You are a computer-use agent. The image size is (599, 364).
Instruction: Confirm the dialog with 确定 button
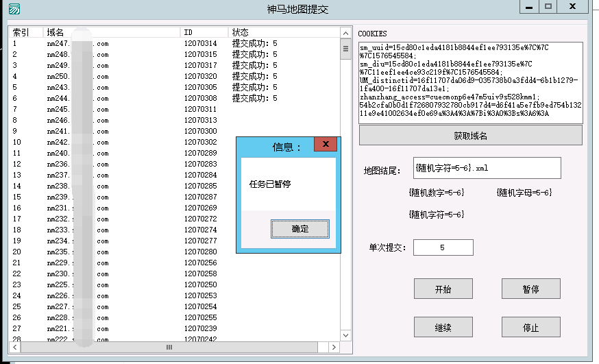pyautogui.click(x=300, y=229)
